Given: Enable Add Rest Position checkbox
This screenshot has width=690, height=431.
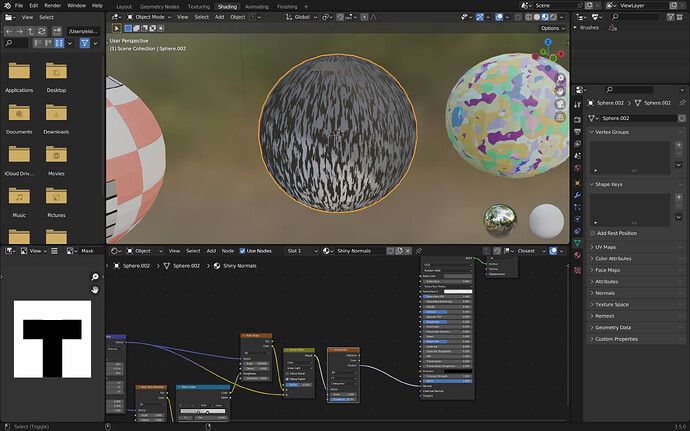Looking at the screenshot, I should (593, 233).
